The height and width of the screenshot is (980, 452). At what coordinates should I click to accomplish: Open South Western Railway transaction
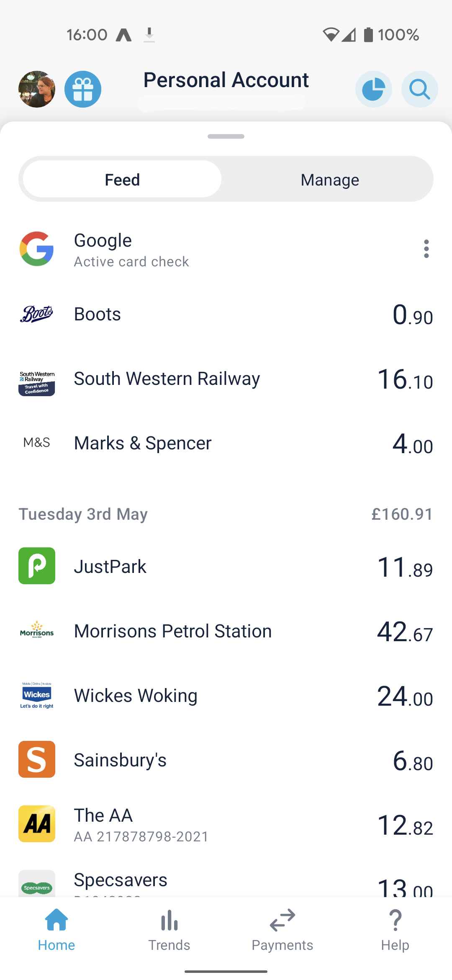point(226,379)
